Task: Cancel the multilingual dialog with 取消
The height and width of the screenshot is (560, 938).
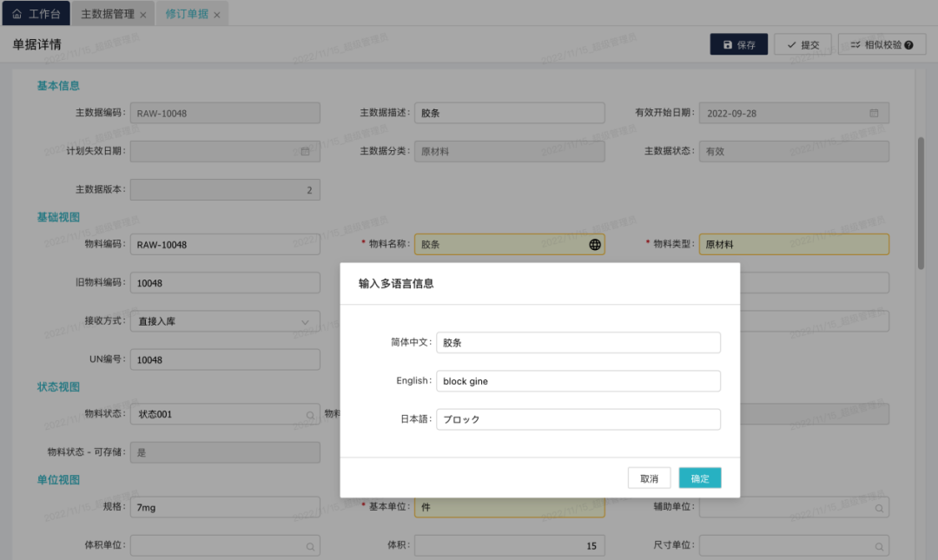Action: pos(649,478)
